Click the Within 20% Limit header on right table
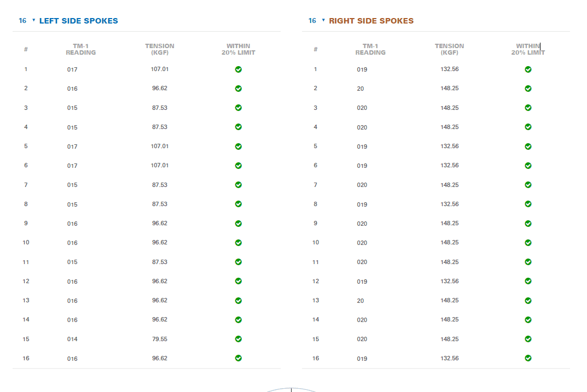587x392 pixels. pyautogui.click(x=528, y=49)
